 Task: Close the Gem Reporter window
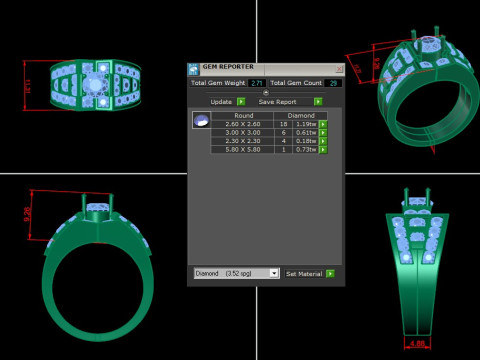click(339, 69)
